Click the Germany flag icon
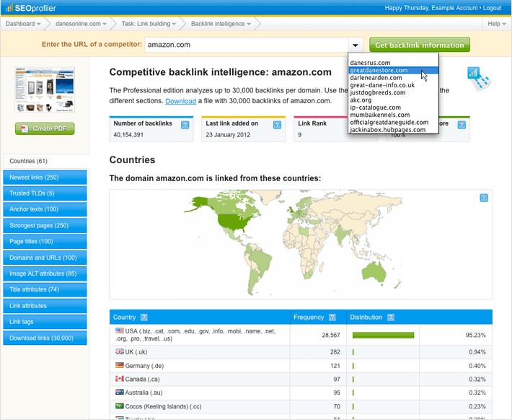The height and width of the screenshot is (420, 512). point(120,365)
